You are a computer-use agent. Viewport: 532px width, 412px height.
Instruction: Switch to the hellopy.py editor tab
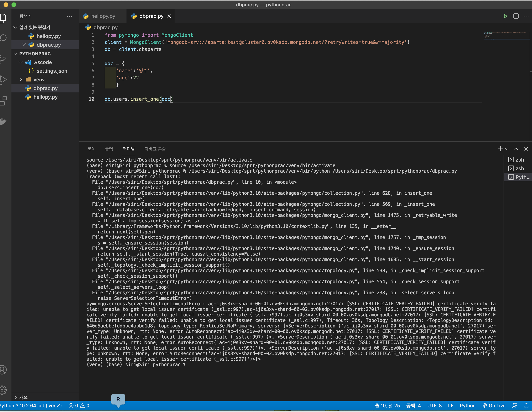tap(102, 16)
